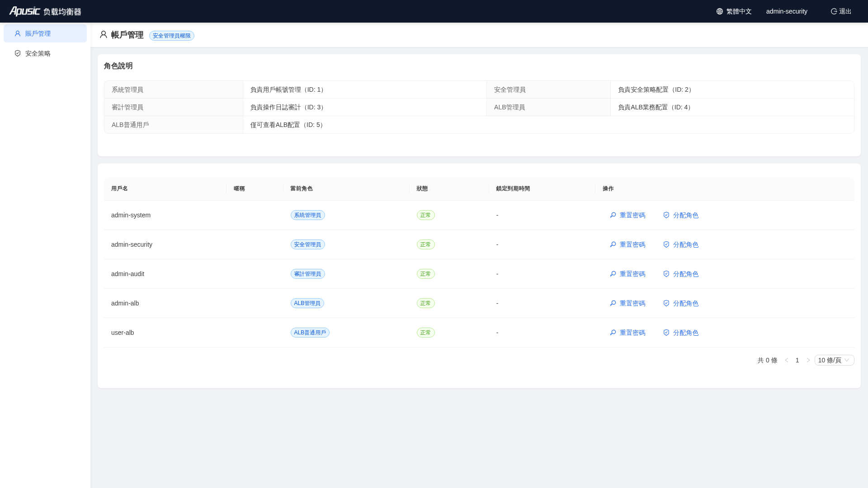Image resolution: width=868 pixels, height=488 pixels.
Task: Open the admin-security user menu
Action: point(787,11)
